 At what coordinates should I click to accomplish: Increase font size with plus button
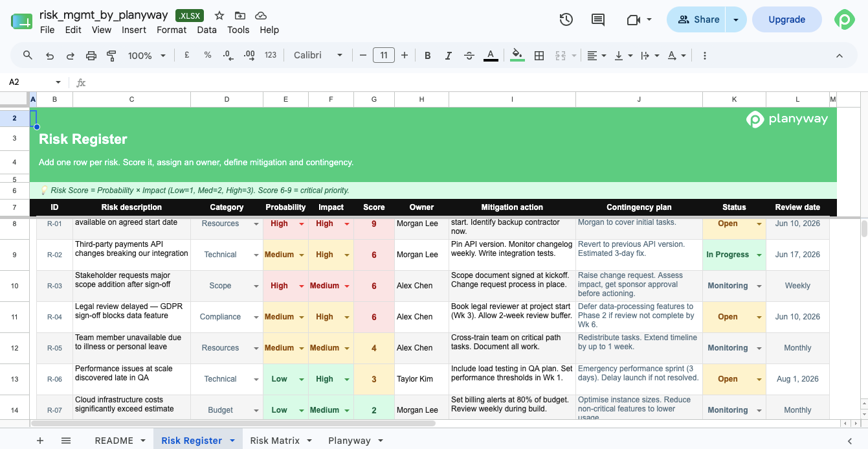click(x=405, y=56)
